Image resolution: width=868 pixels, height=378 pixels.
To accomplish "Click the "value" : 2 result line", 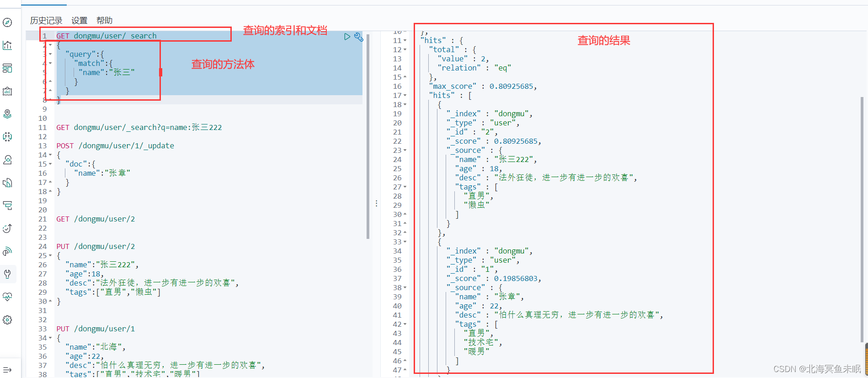I will [x=463, y=59].
